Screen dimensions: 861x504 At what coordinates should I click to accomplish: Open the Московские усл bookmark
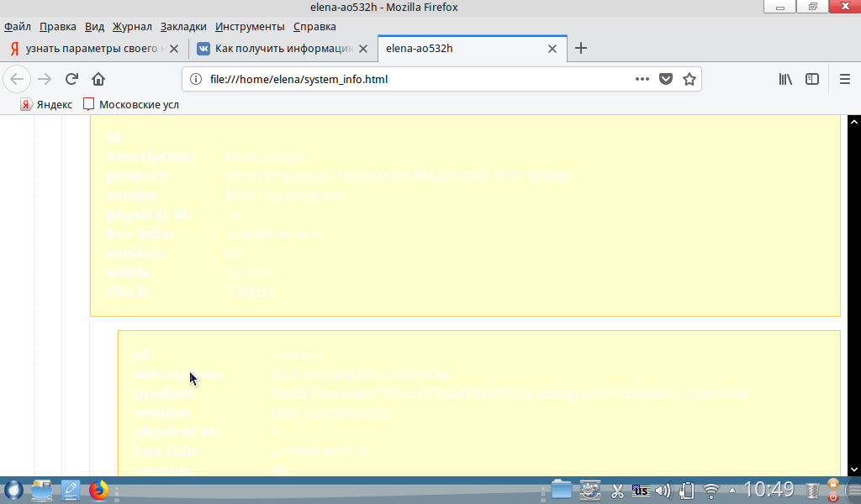click(130, 104)
